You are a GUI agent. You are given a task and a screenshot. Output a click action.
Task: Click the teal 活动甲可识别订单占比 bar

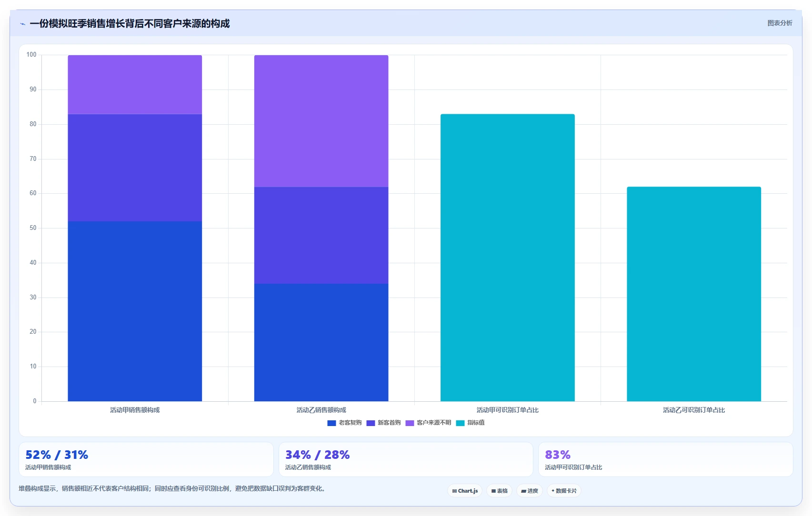pyautogui.click(x=507, y=258)
